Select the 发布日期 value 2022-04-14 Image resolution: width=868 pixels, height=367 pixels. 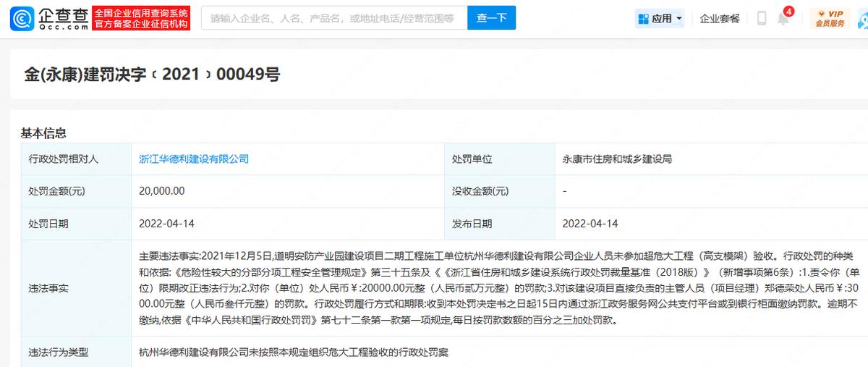point(590,224)
